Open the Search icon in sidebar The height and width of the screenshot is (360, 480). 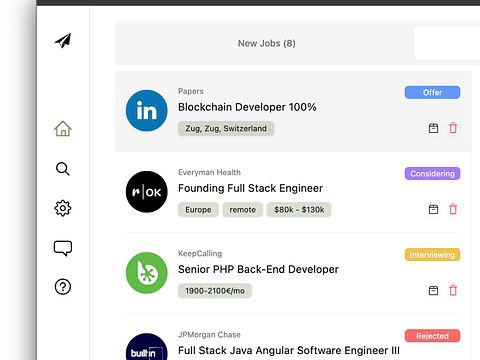63,169
